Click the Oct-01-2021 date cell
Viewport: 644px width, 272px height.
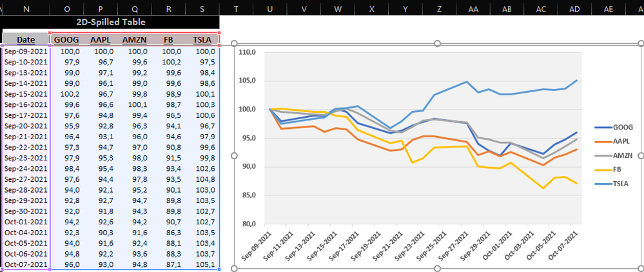pyautogui.click(x=26, y=222)
